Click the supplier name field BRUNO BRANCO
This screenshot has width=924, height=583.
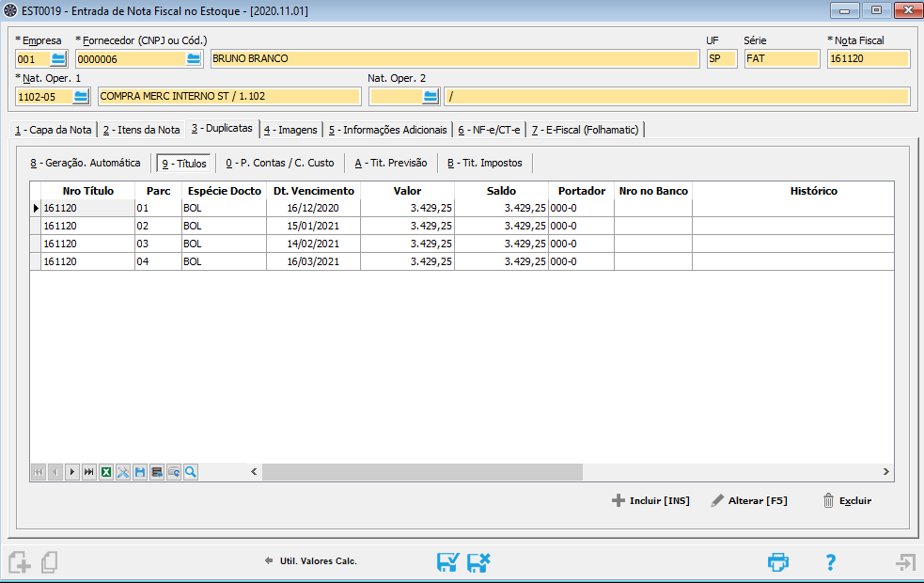[455, 59]
